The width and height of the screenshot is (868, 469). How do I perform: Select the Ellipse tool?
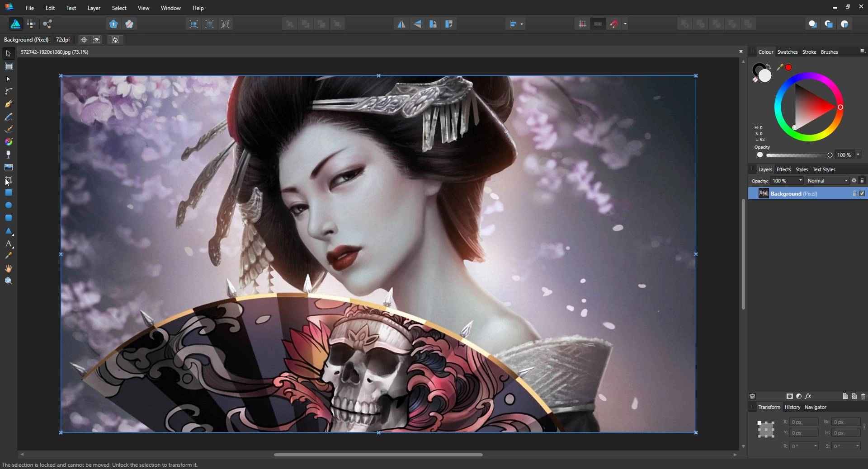[x=9, y=205]
